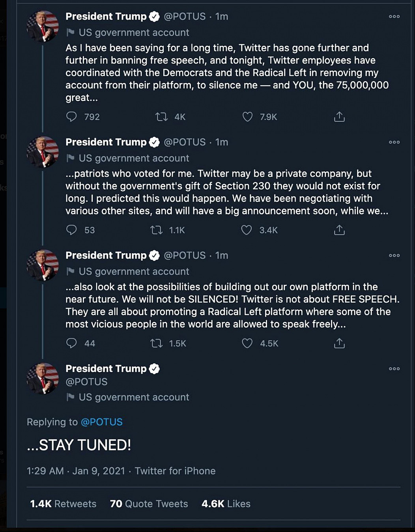
Task: Open more options on the first tweet
Action: tap(394, 17)
